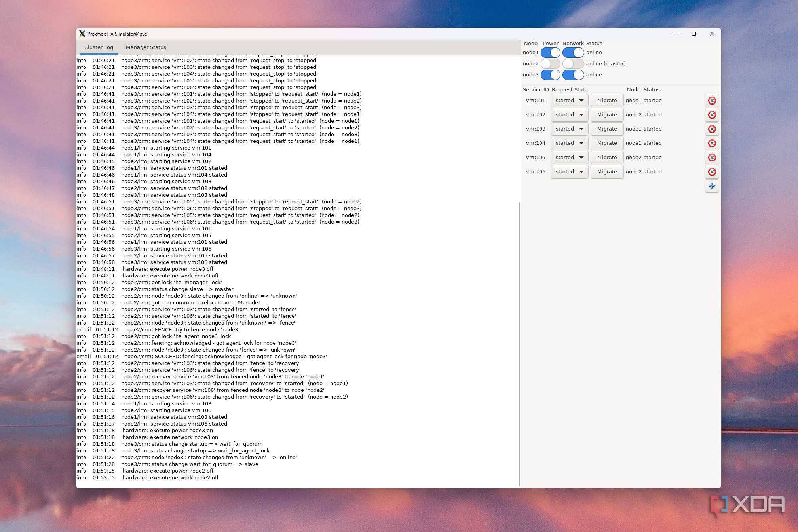Click the Proxmox X logo in title bar
The height and width of the screenshot is (532, 798).
click(x=82, y=34)
